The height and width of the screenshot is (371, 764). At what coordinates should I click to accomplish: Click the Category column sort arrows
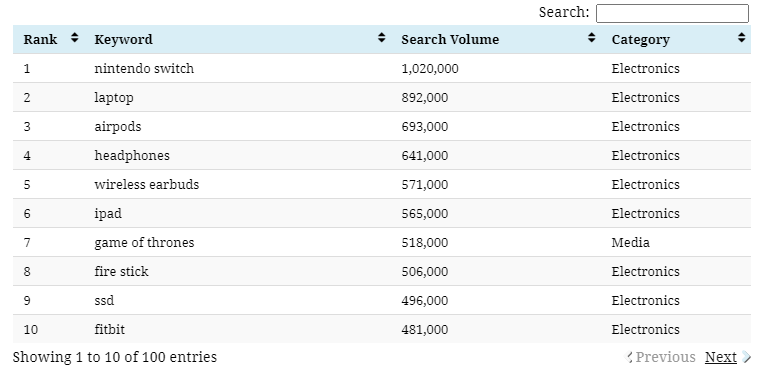tap(742, 38)
